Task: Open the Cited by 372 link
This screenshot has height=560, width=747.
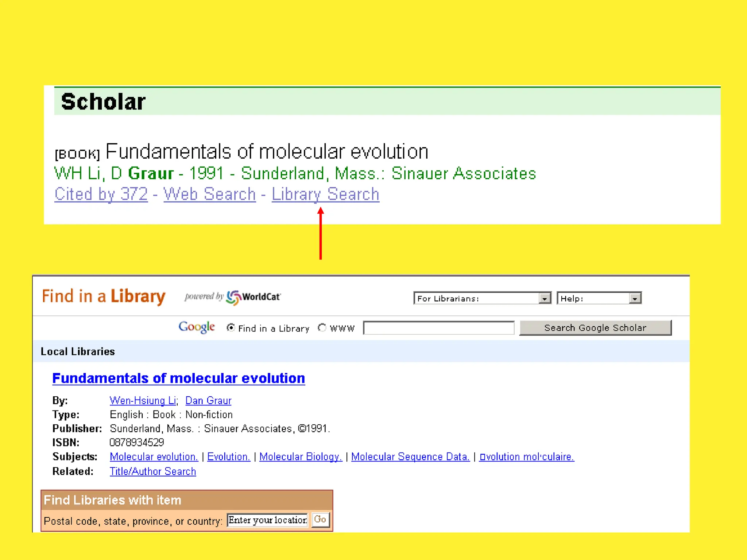Action: click(101, 194)
